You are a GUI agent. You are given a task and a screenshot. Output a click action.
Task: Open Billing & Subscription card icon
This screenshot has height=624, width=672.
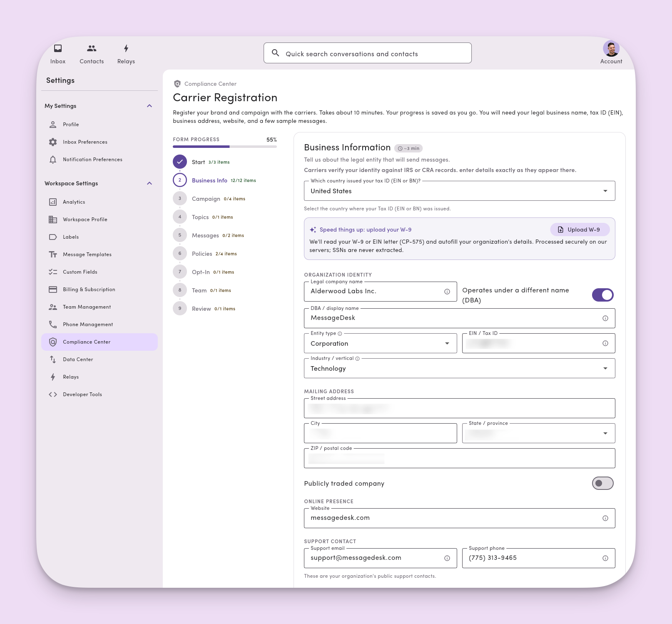53,290
